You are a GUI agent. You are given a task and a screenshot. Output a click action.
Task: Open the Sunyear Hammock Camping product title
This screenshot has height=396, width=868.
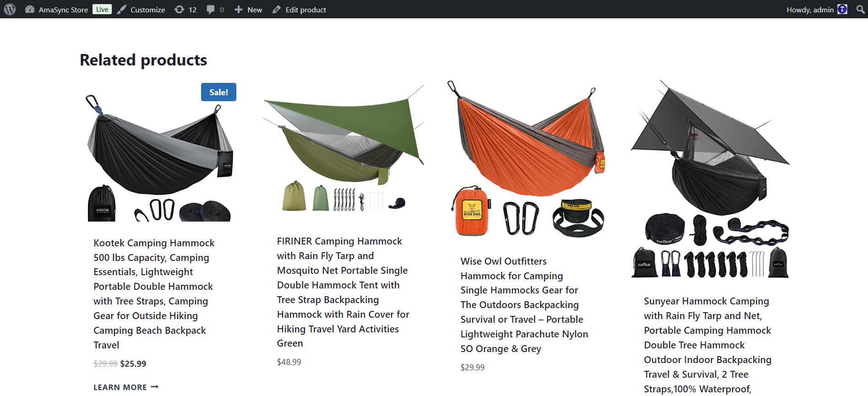tap(707, 344)
